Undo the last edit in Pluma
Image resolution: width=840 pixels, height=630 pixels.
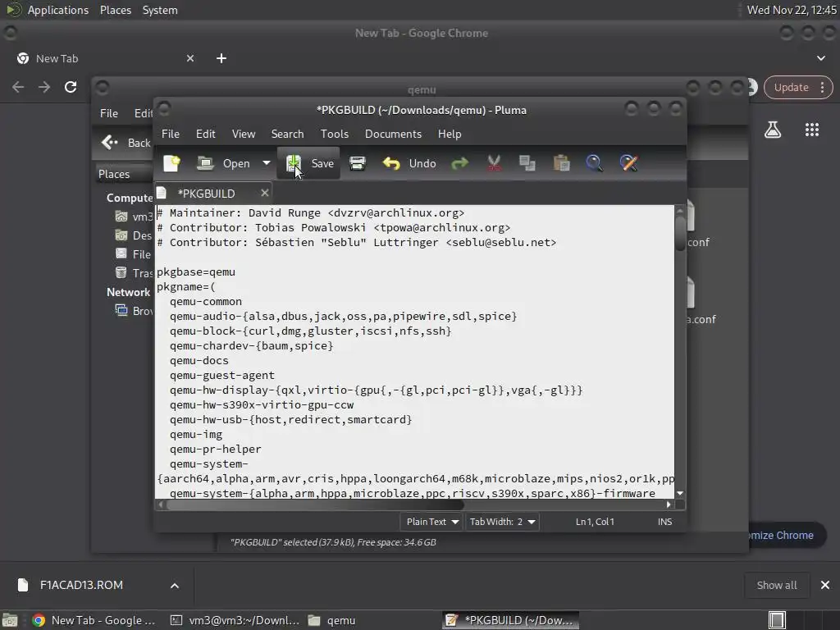409,163
